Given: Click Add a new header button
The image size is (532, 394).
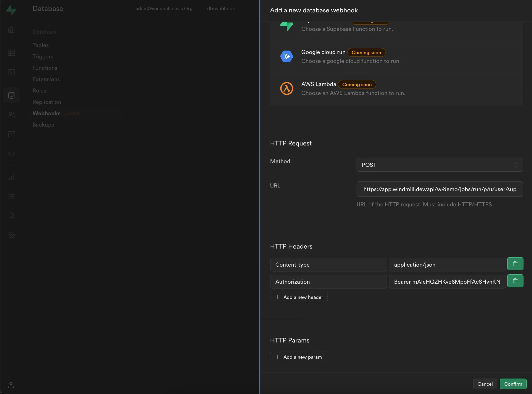Looking at the screenshot, I should pos(299,297).
